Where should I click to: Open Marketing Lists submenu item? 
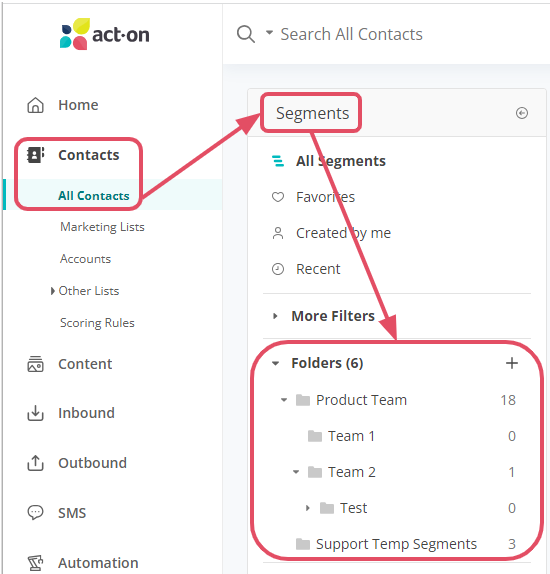coord(102,227)
